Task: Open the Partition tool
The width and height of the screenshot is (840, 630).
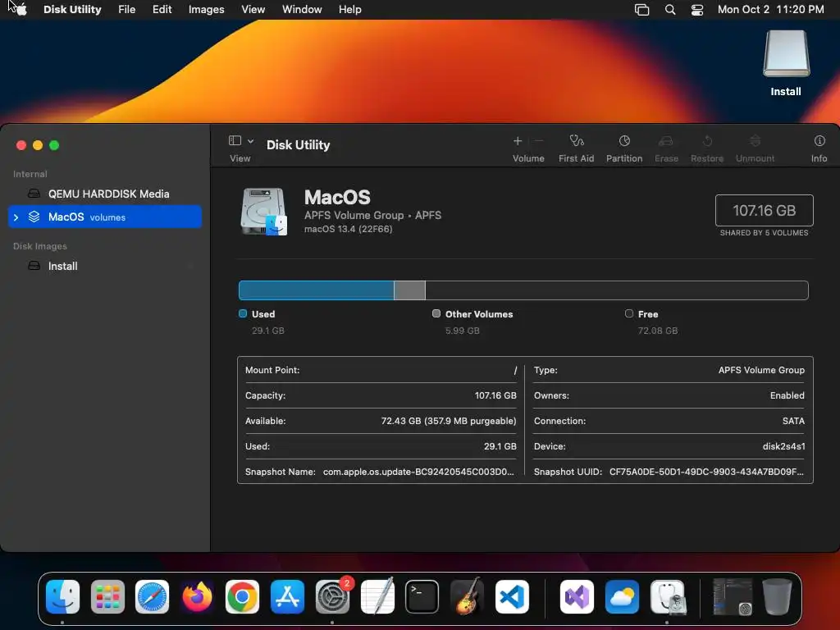Action: pyautogui.click(x=624, y=148)
